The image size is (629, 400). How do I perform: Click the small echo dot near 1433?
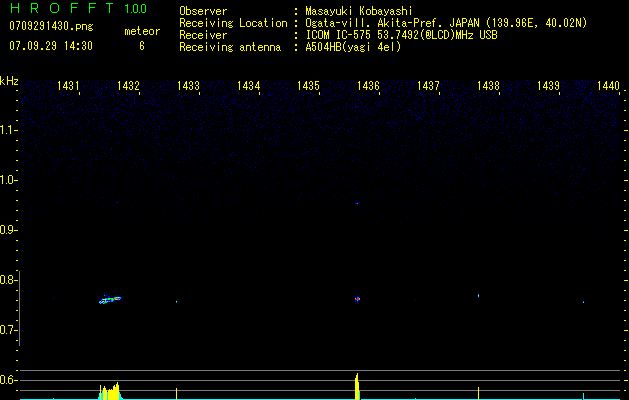click(x=177, y=302)
